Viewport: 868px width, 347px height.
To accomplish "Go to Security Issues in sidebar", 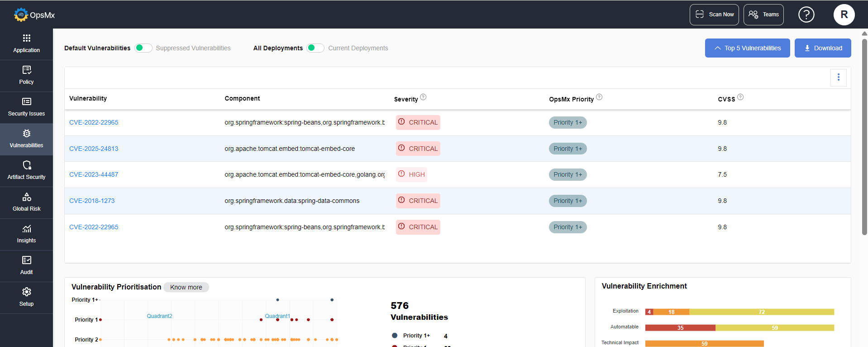I will pyautogui.click(x=26, y=107).
